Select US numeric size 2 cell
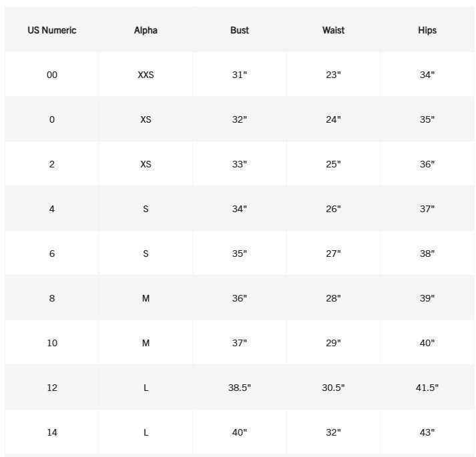 point(52,164)
